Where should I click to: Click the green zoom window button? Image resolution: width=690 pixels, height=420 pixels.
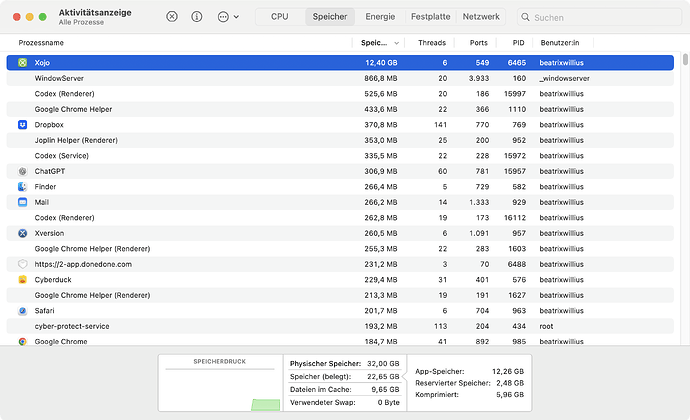[43, 17]
